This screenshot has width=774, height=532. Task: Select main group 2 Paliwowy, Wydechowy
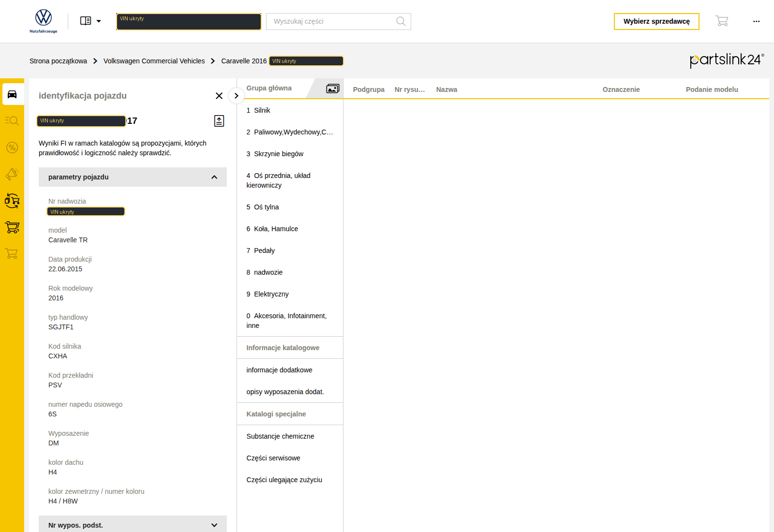pyautogui.click(x=290, y=132)
